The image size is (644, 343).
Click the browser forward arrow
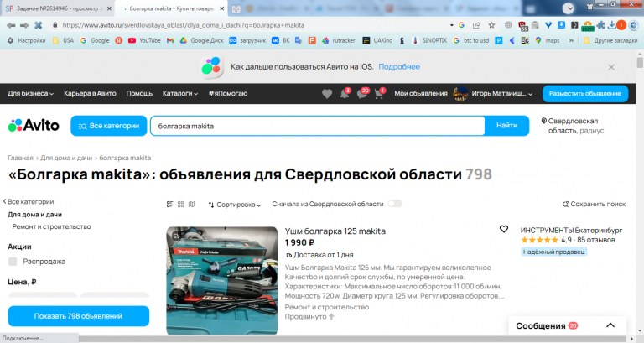pyautogui.click(x=24, y=25)
